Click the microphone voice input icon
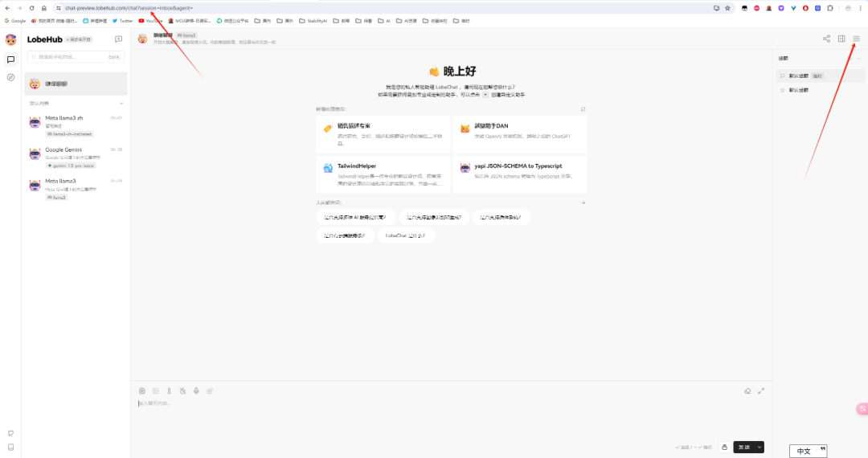This screenshot has width=868, height=458. pyautogui.click(x=196, y=391)
